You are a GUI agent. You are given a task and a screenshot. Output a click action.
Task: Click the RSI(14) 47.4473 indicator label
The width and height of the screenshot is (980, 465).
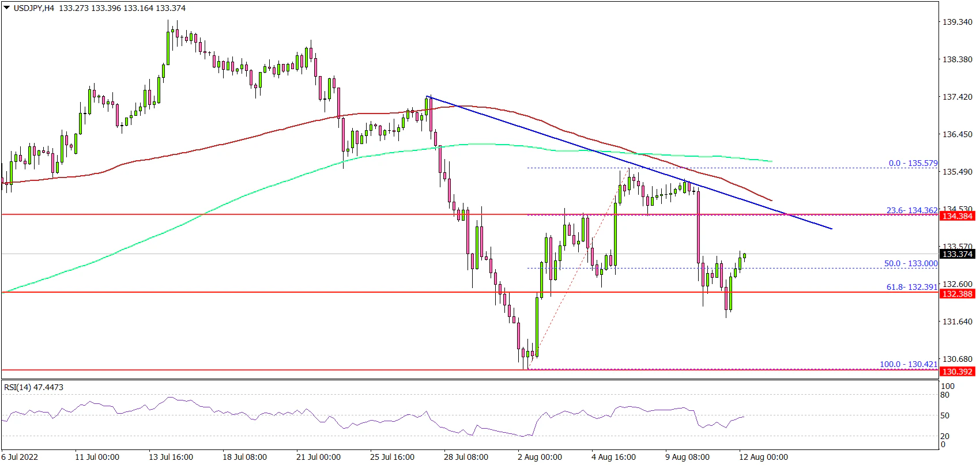coord(33,387)
